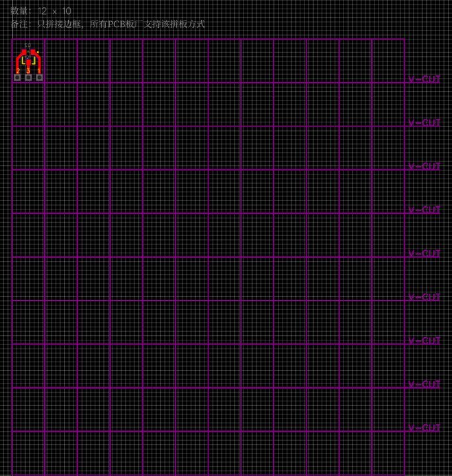Select the right edge of purple panel outline
This screenshot has height=476, width=452.
coord(404,257)
